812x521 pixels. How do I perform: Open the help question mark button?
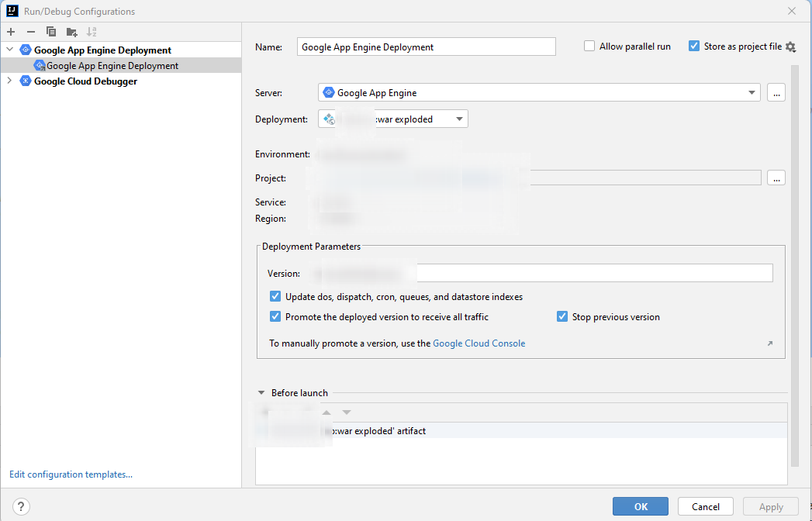[21, 506]
